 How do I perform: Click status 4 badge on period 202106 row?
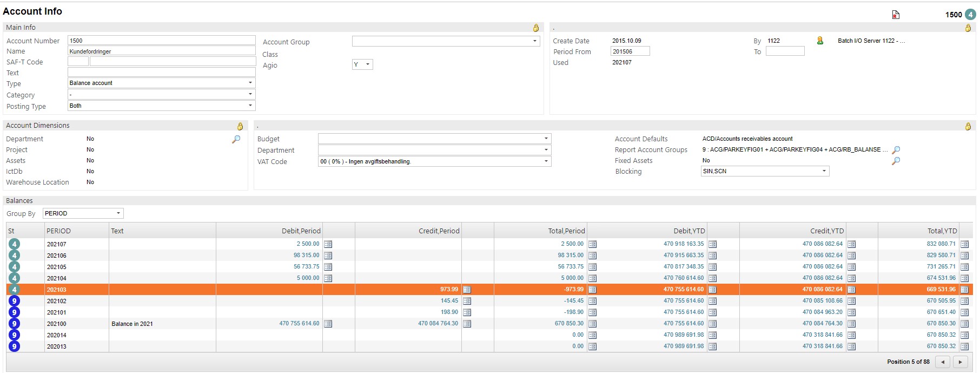15,256
